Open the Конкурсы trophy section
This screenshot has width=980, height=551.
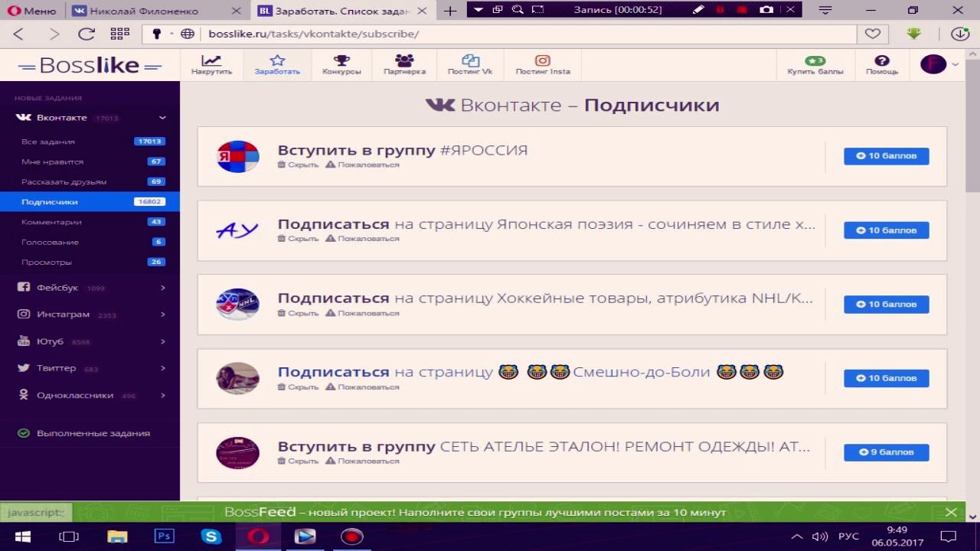[x=341, y=65]
